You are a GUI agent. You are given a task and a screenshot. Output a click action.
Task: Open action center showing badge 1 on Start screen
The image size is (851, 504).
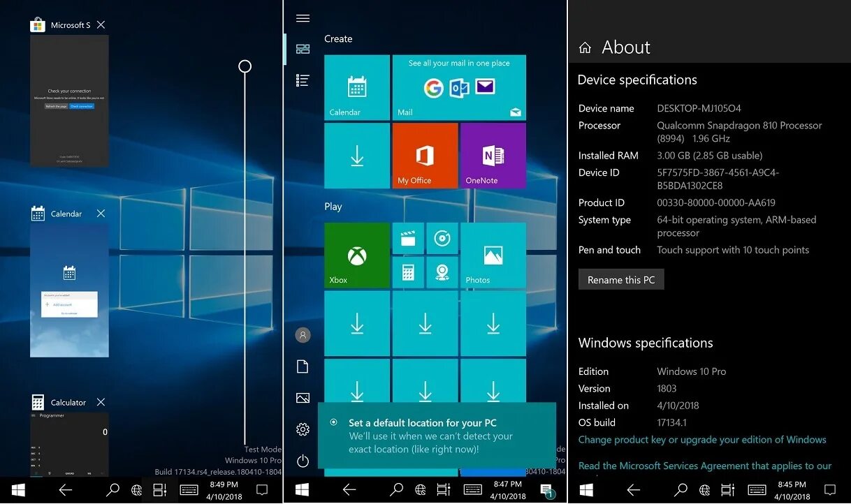coord(546,491)
